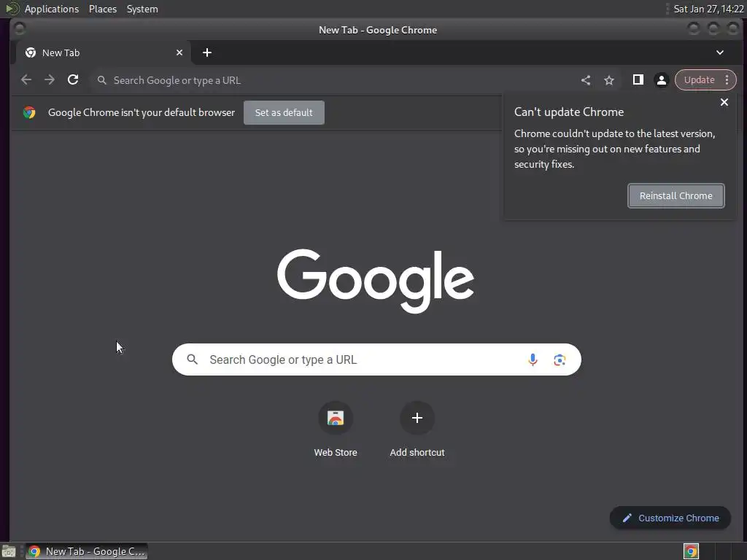Click the Reinstall Chrome button
747x560 pixels.
[676, 195]
